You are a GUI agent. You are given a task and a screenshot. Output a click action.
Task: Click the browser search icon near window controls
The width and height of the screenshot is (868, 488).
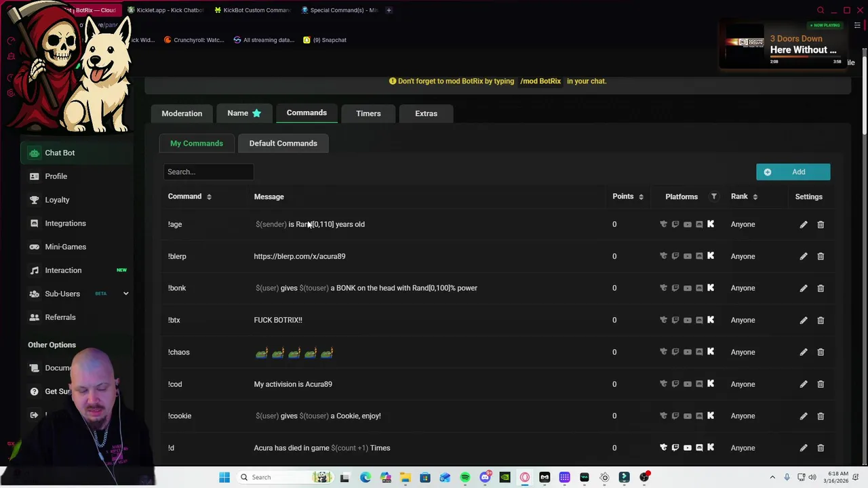(821, 10)
